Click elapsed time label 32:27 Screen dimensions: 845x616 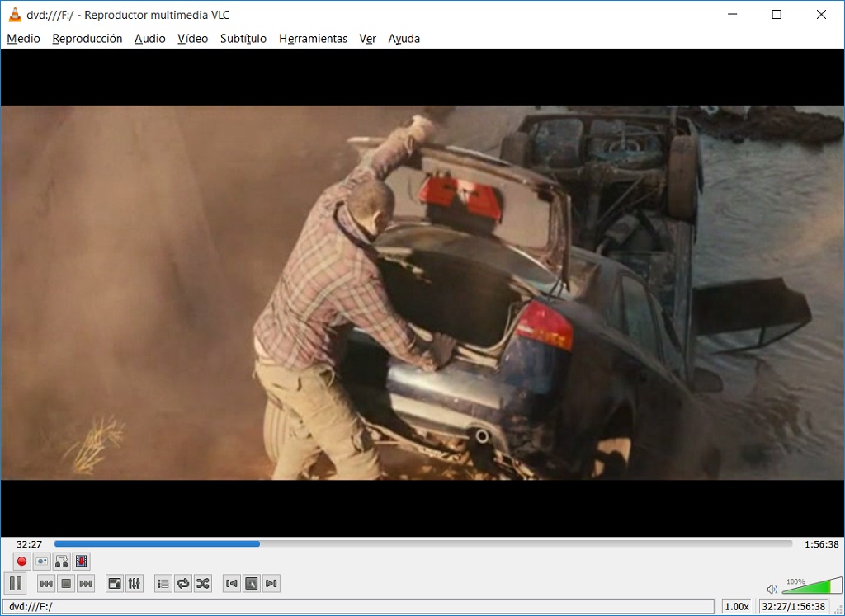pos(29,544)
